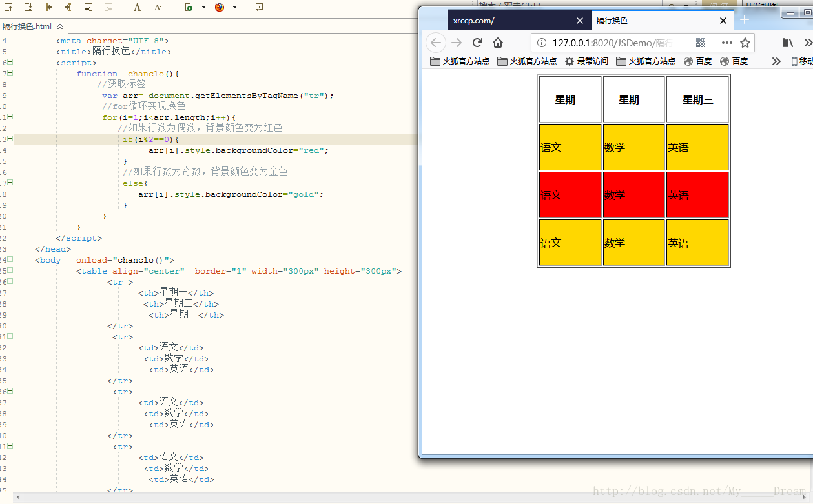The image size is (813, 504).
Task: Click the jump-to-line-start arrow toolbar icon
Action: pos(48,7)
